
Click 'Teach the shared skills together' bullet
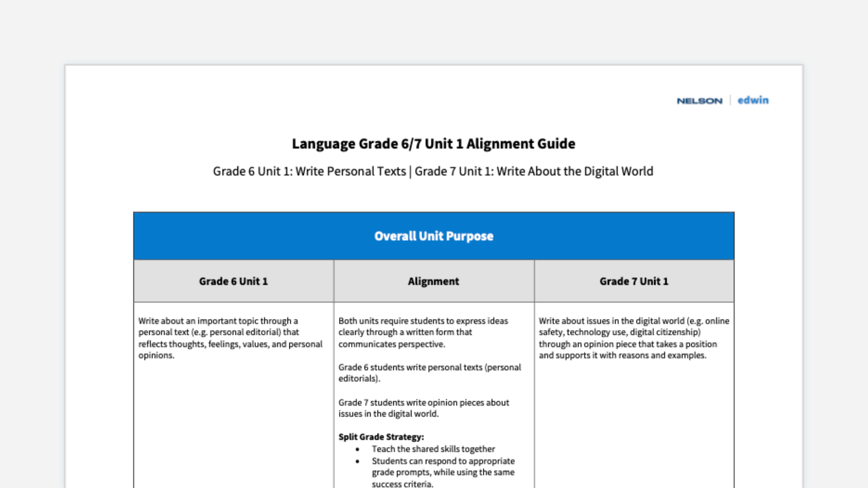pyautogui.click(x=433, y=449)
